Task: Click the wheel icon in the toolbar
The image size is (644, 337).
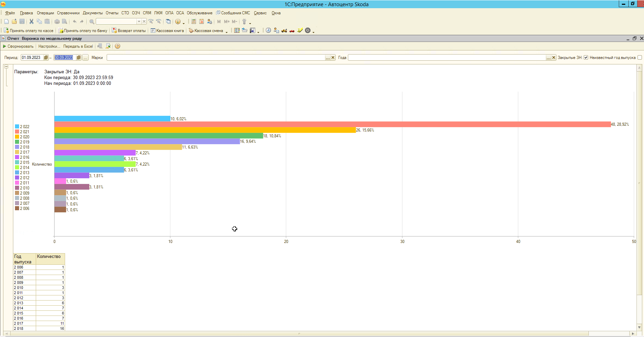Action: 308,31
